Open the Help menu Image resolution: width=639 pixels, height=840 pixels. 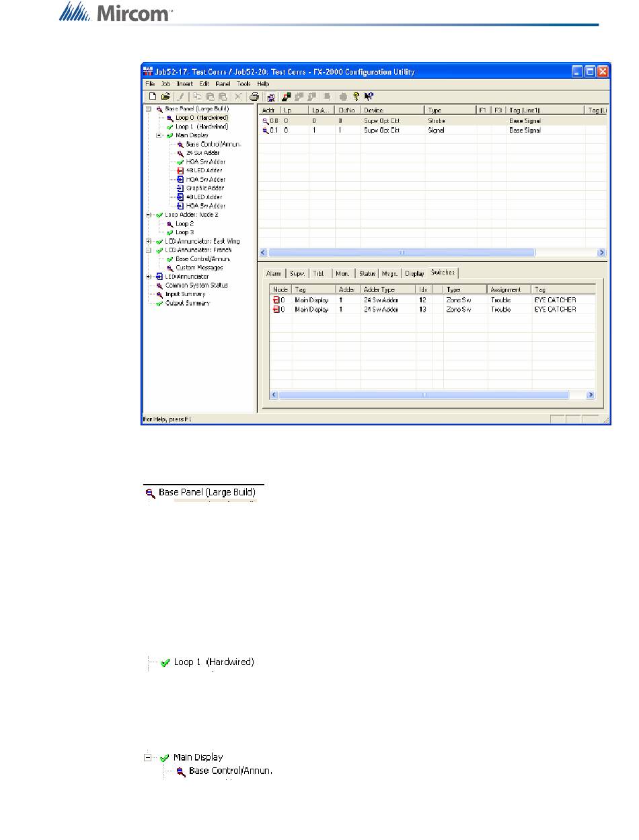click(263, 83)
